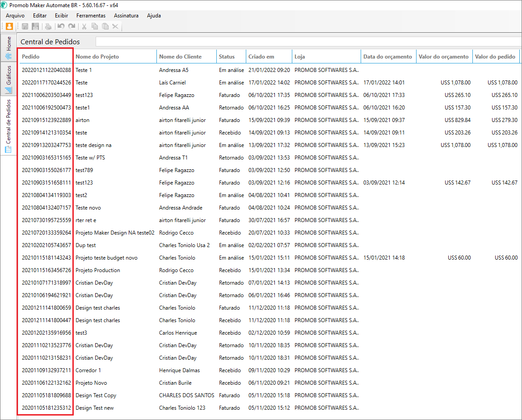The image size is (522, 420).
Task: Sort by the Pedido column header
Action: [x=46, y=57]
